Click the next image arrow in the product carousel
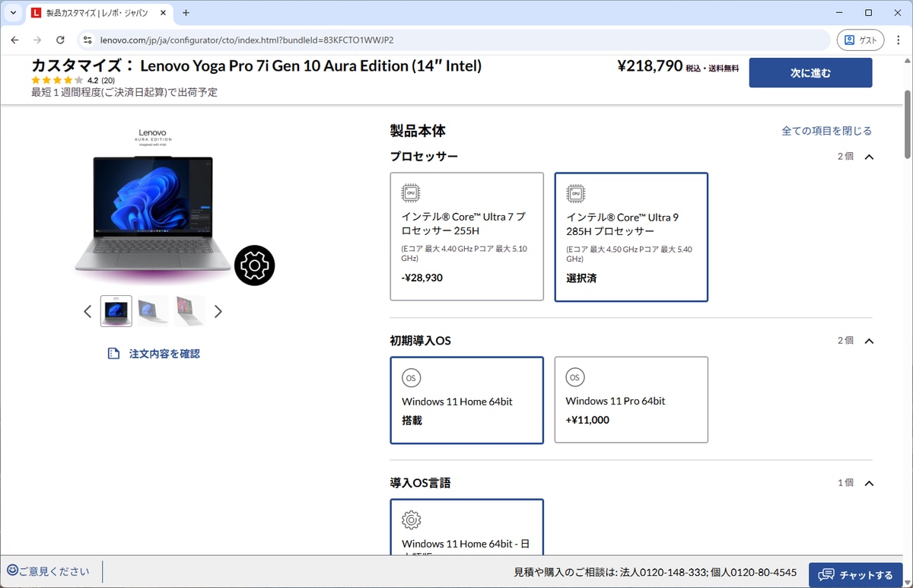 (218, 311)
